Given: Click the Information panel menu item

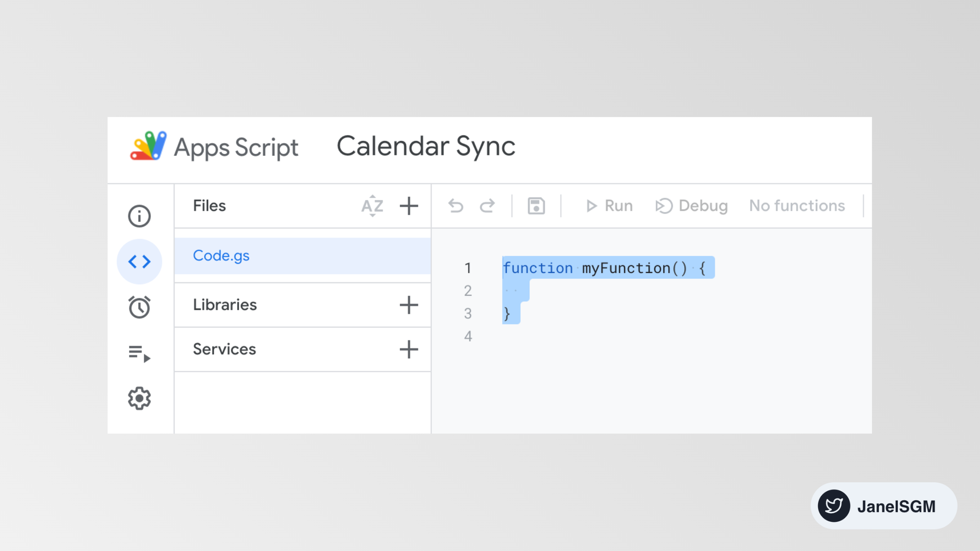Looking at the screenshot, I should (139, 216).
